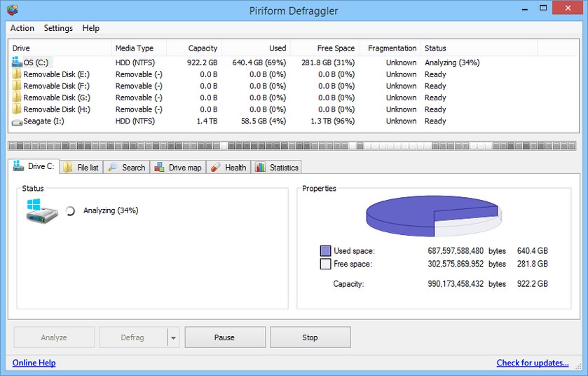Click the 58.5 GB (4%) used cell

pyautogui.click(x=264, y=121)
